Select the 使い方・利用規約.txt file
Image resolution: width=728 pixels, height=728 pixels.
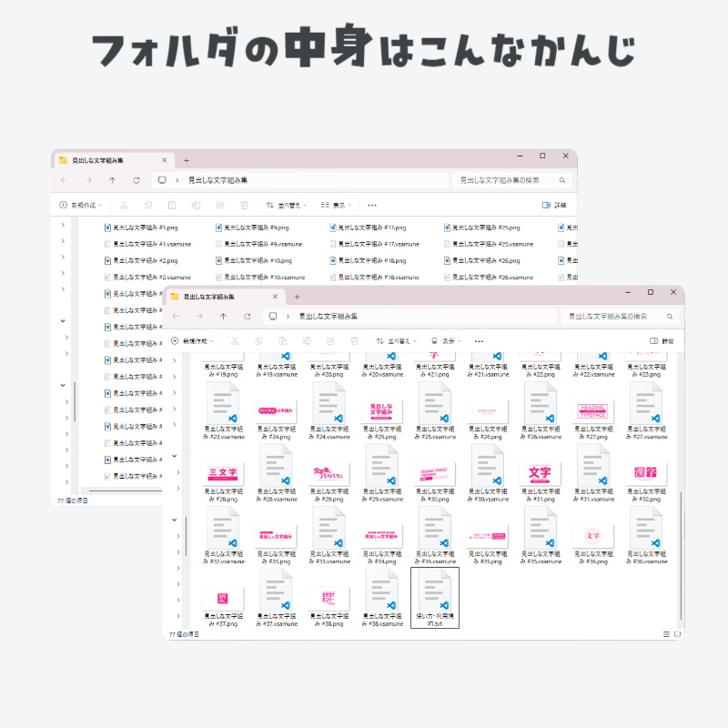pos(434,596)
